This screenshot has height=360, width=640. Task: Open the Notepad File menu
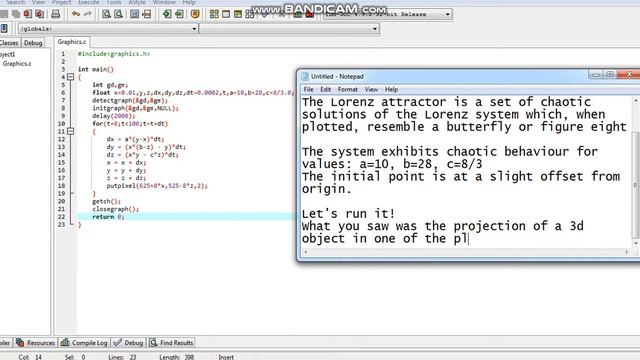309,89
